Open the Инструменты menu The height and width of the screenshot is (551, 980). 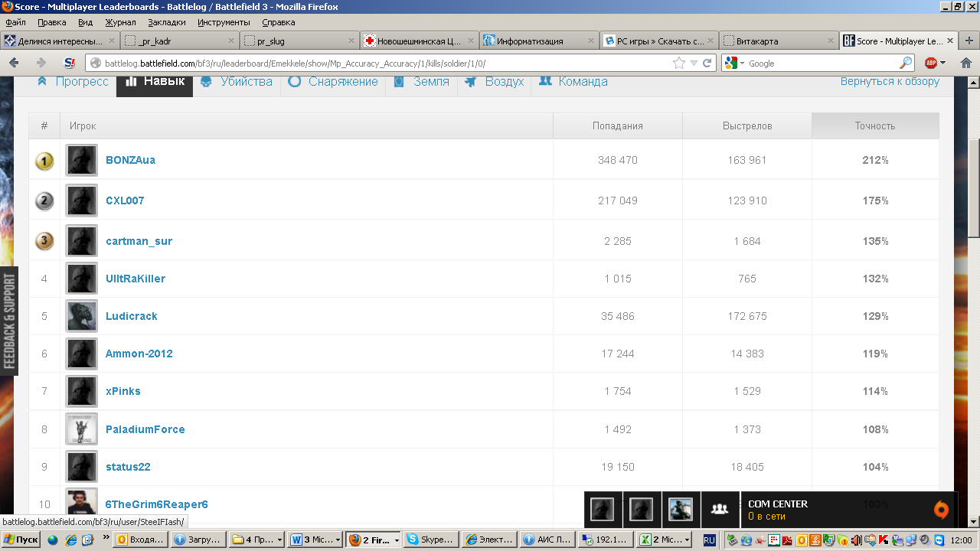[224, 22]
